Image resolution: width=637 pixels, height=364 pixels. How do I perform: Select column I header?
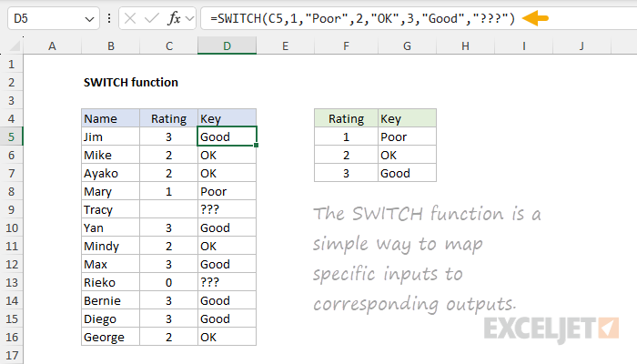[x=523, y=45]
